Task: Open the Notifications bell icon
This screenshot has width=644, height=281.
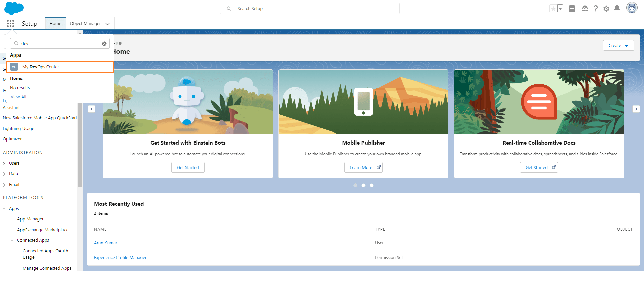Action: coord(617,9)
